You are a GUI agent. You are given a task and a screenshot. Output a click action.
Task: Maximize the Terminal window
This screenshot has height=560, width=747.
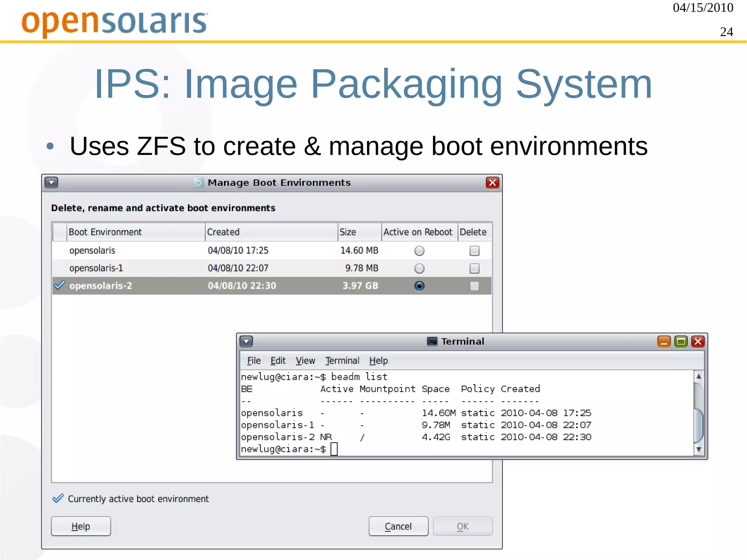click(x=681, y=341)
